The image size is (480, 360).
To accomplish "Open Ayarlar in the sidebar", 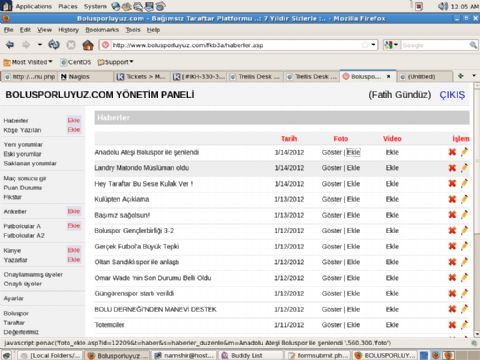I will coord(14,298).
